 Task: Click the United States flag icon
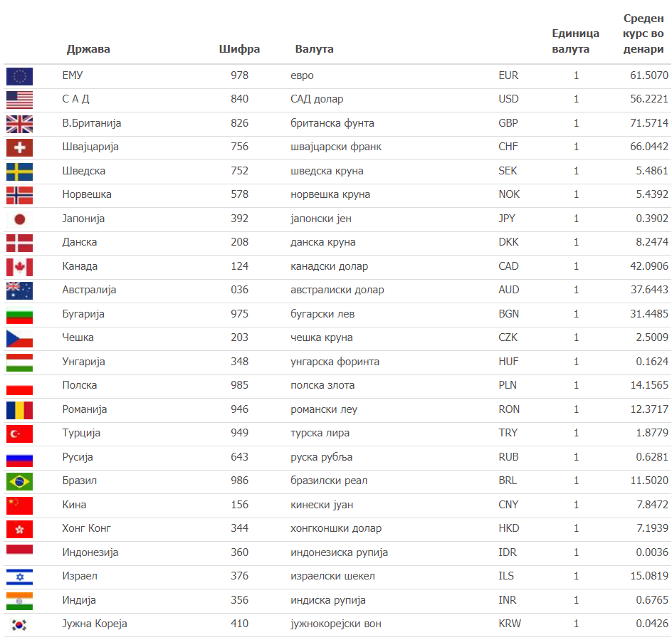click(19, 100)
